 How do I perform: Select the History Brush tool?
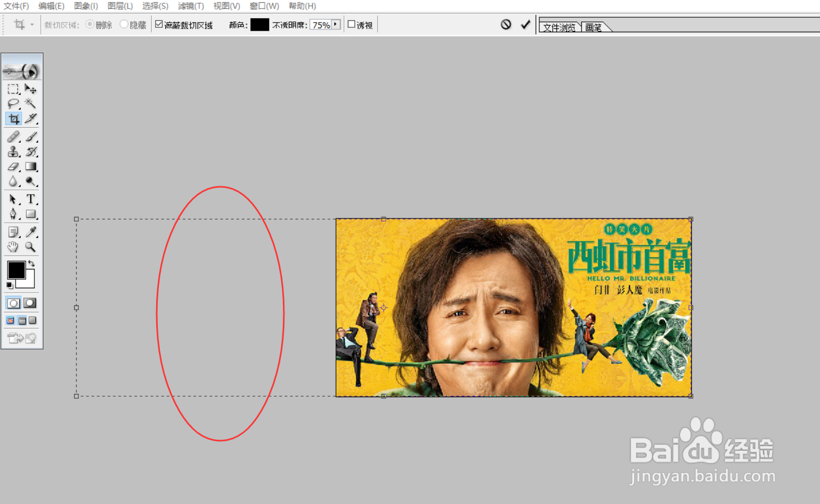pyautogui.click(x=31, y=151)
